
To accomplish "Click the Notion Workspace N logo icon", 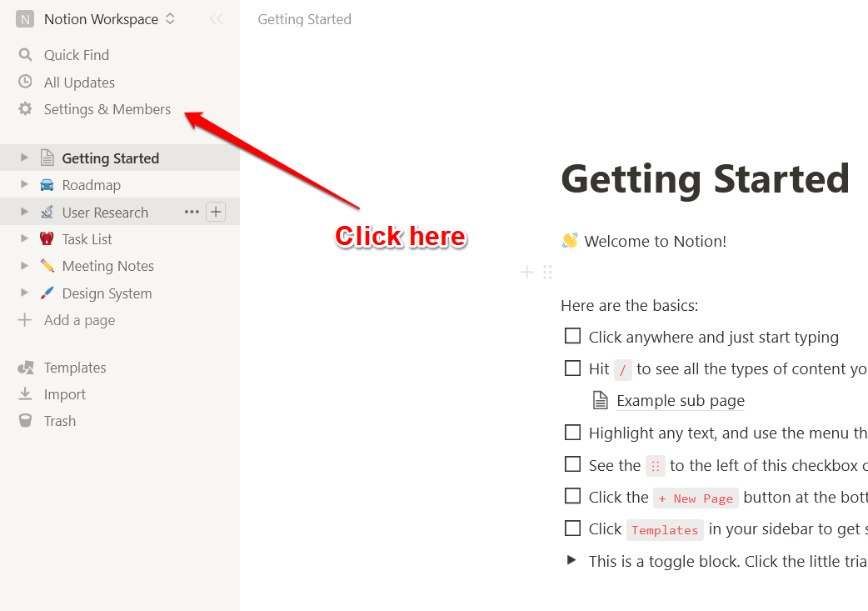I will click(25, 19).
